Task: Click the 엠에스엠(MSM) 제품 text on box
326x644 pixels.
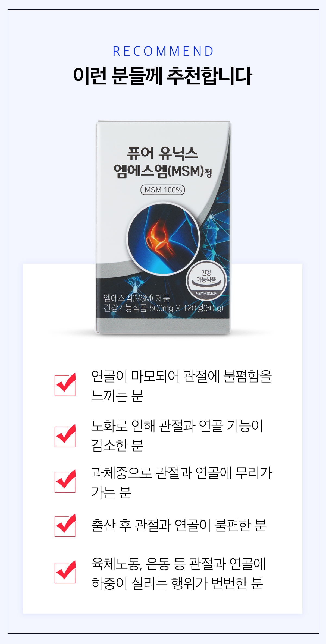Action: (137, 298)
